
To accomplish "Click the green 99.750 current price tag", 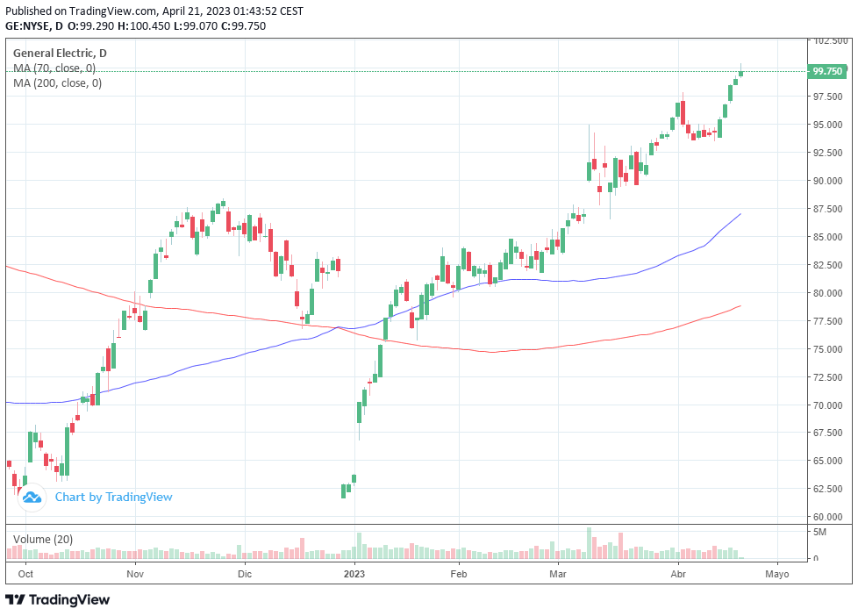I will tap(826, 71).
